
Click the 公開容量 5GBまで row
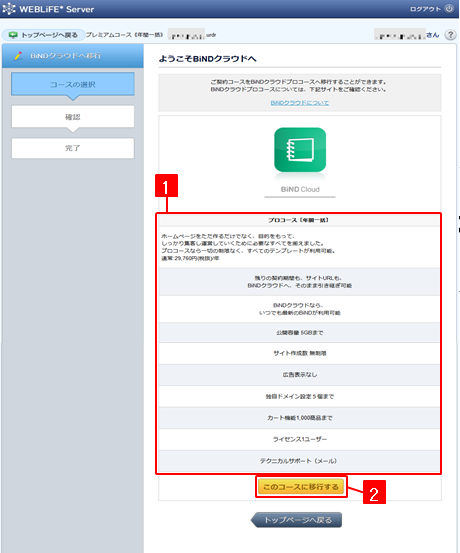(299, 333)
